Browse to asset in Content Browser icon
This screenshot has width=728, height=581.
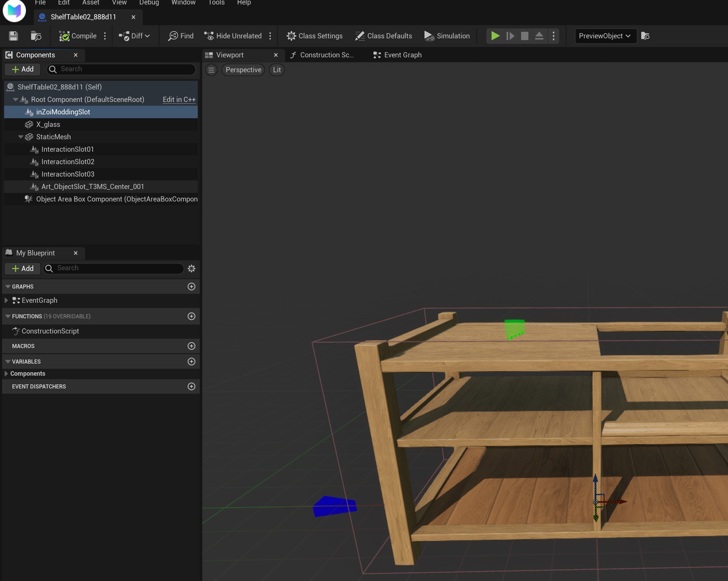pyautogui.click(x=36, y=36)
